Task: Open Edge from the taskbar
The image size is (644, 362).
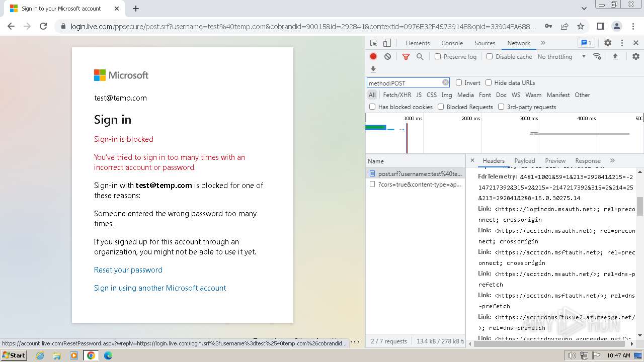Action: pos(108,355)
